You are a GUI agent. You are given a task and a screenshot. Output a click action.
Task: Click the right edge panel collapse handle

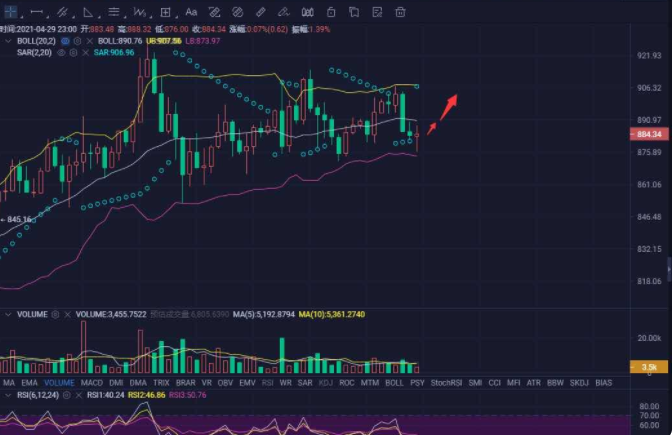[669, 269]
